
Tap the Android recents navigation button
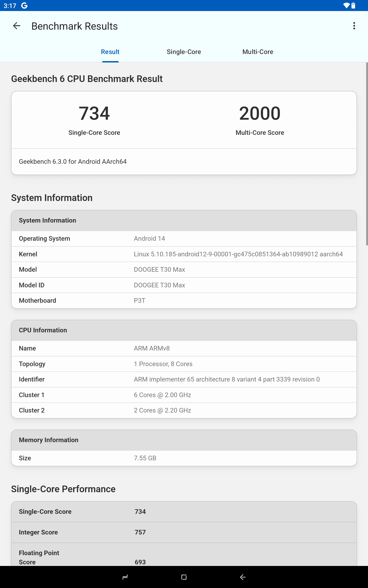click(125, 577)
